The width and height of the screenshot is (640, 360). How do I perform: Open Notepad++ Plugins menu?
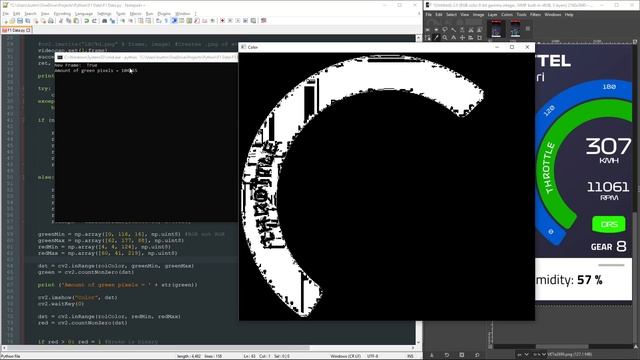point(164,13)
